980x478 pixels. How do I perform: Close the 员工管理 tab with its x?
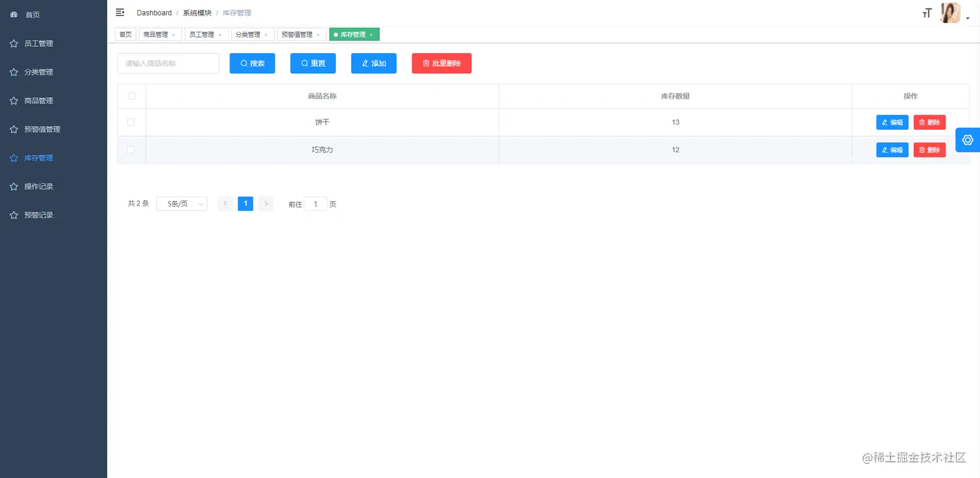[220, 35]
